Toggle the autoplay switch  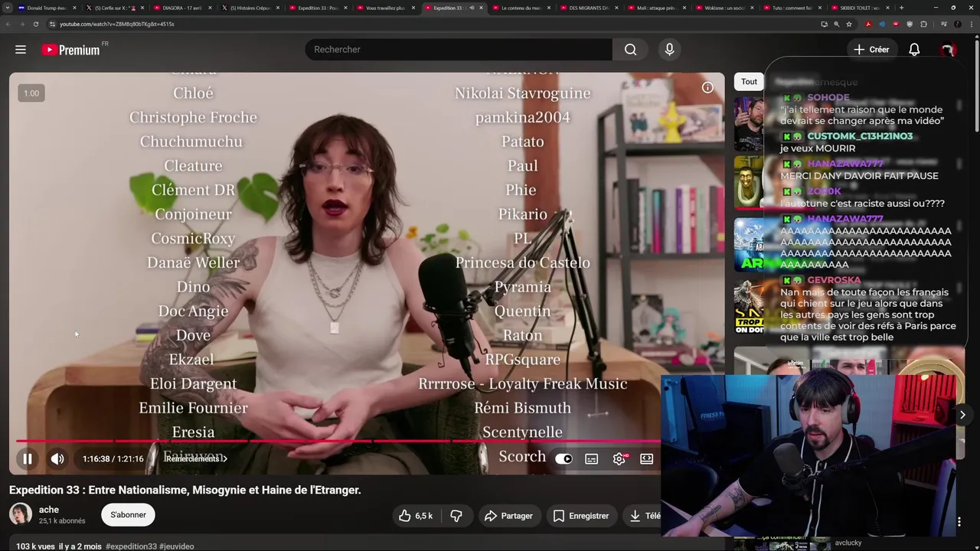click(x=563, y=458)
